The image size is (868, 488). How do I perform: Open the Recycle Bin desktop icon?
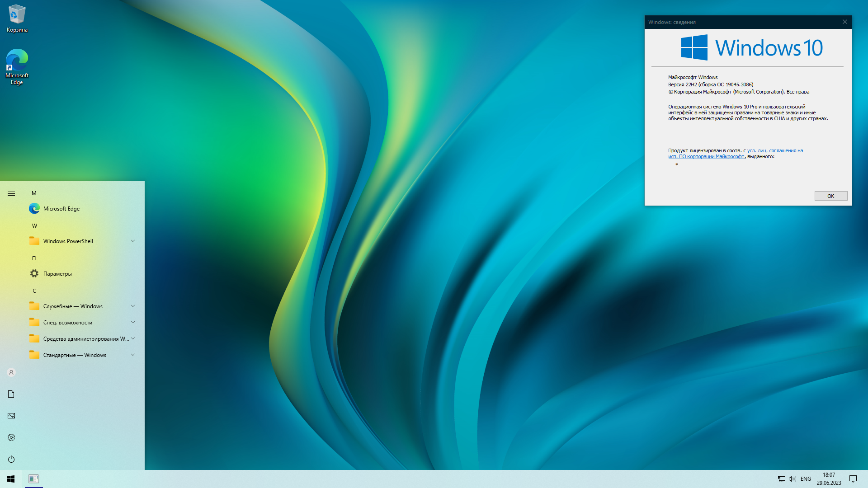click(x=17, y=19)
